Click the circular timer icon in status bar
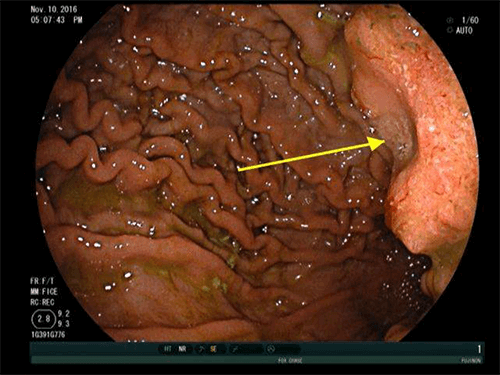The width and height of the screenshot is (500, 375). [271, 349]
